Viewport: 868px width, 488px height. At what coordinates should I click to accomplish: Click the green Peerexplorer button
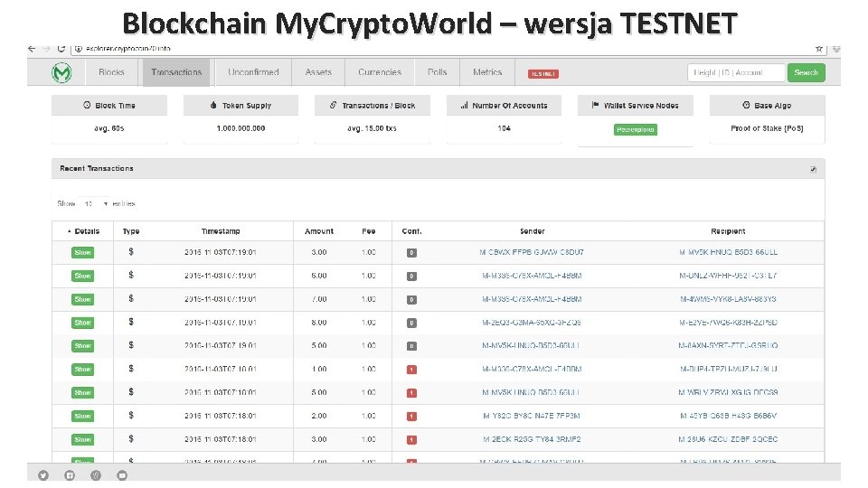pyautogui.click(x=636, y=129)
